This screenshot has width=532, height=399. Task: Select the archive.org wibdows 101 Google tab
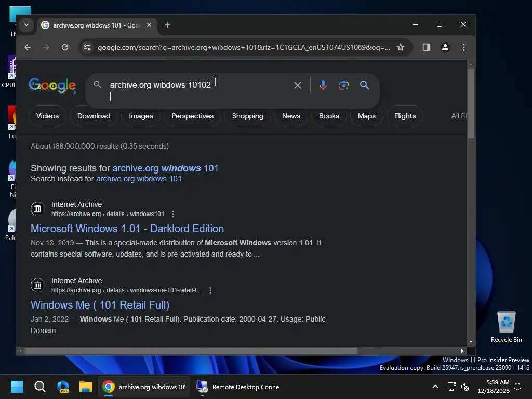(x=96, y=25)
